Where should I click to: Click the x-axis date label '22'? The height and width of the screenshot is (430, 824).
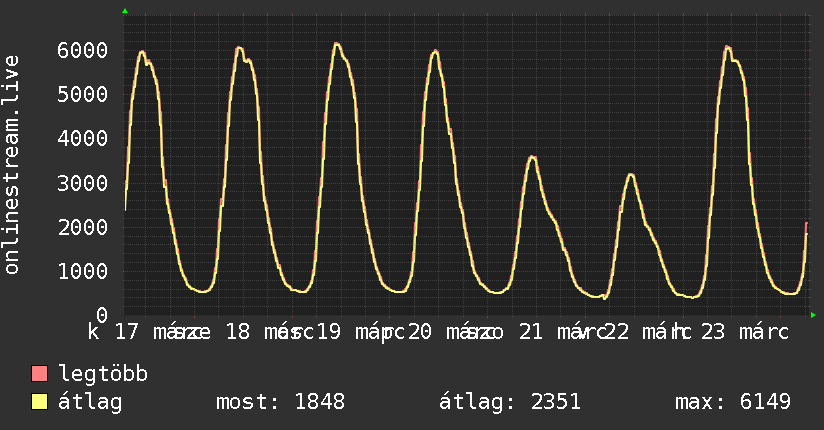[x=617, y=332]
